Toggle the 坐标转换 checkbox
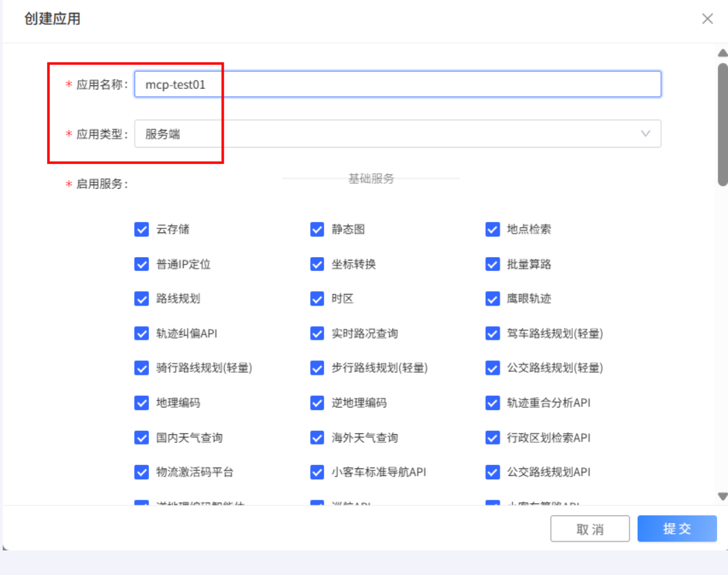Screen dimensions: 728x575 coord(317,265)
